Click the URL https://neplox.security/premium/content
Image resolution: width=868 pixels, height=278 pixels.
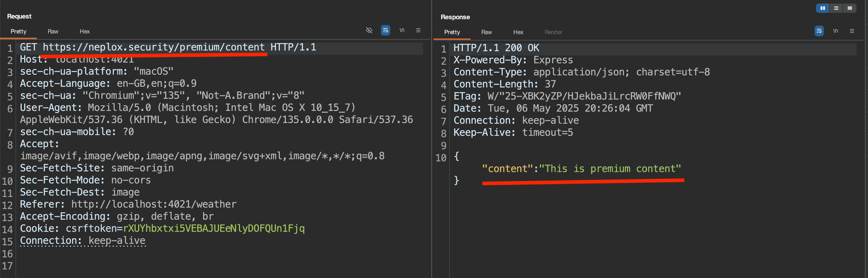154,47
